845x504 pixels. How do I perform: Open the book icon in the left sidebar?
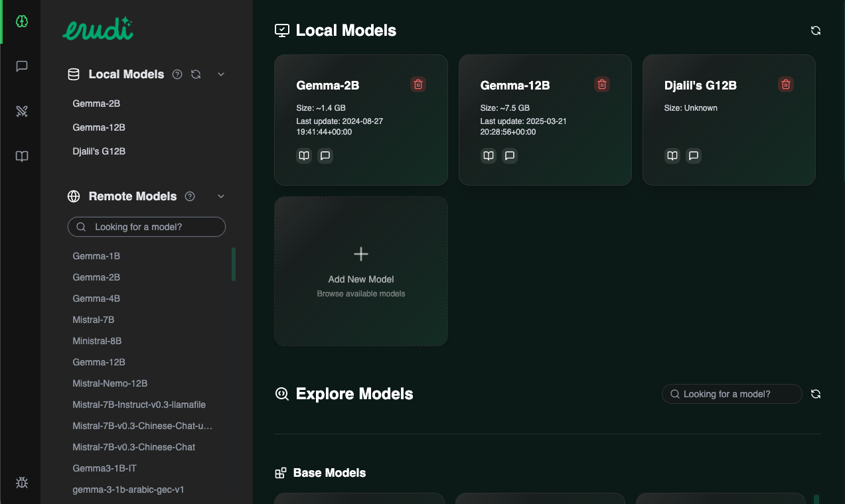[22, 156]
